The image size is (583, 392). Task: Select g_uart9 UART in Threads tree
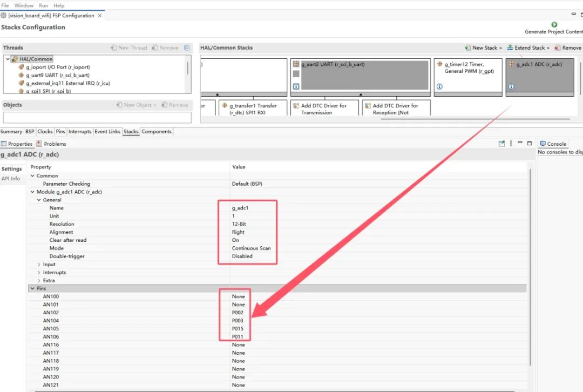click(57, 75)
